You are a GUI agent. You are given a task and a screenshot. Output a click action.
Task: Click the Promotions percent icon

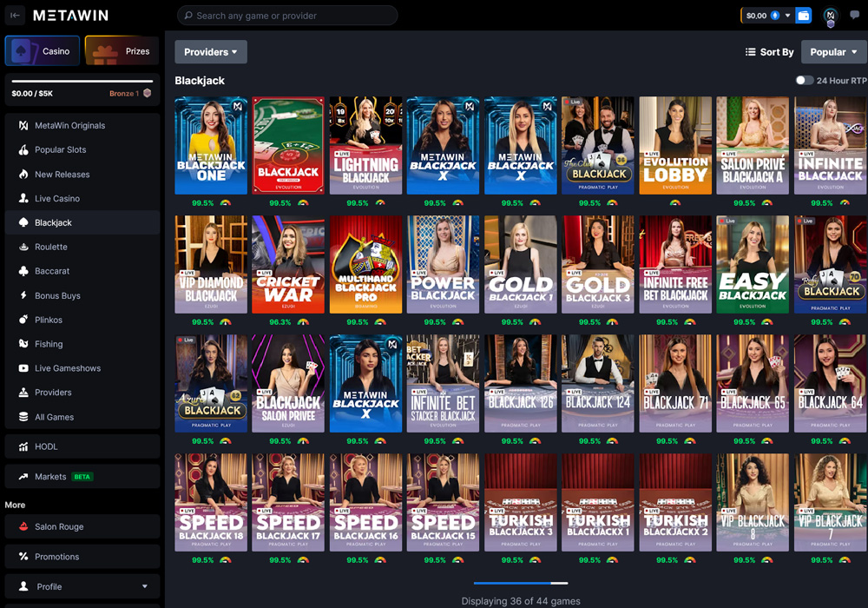[23, 557]
